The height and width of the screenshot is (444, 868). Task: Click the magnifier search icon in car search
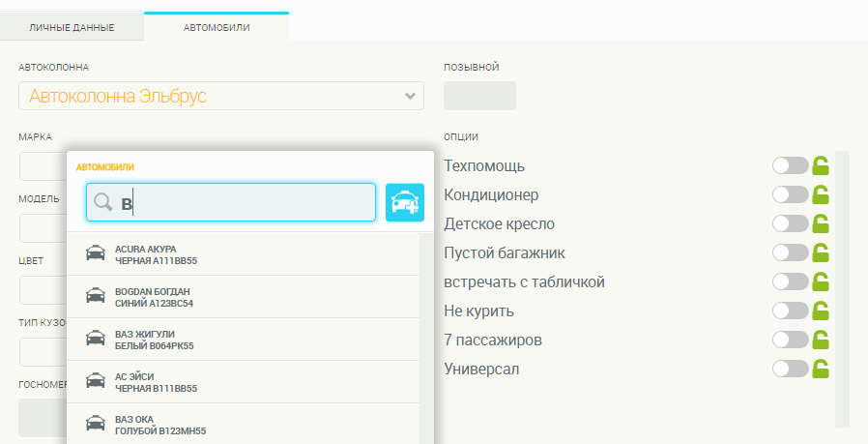[103, 203]
